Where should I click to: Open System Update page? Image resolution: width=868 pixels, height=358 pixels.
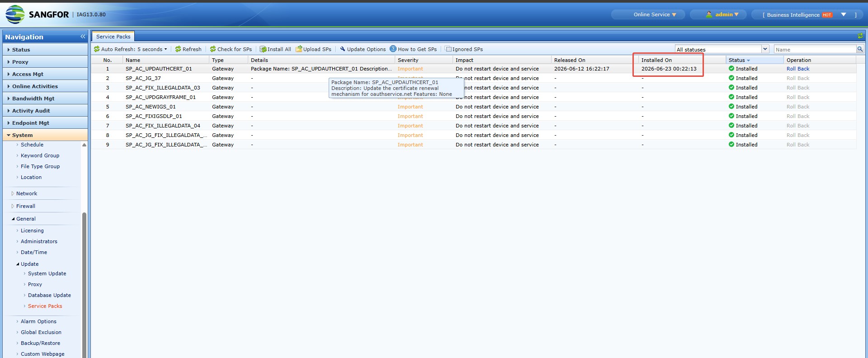pos(47,273)
